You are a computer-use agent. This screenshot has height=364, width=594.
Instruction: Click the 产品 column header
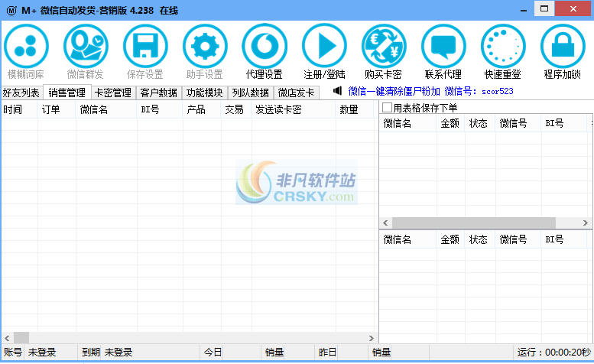[202, 110]
